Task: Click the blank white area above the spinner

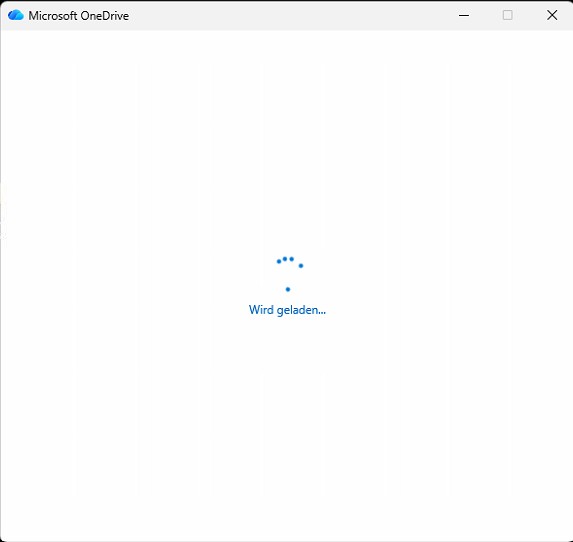Action: coord(286,143)
